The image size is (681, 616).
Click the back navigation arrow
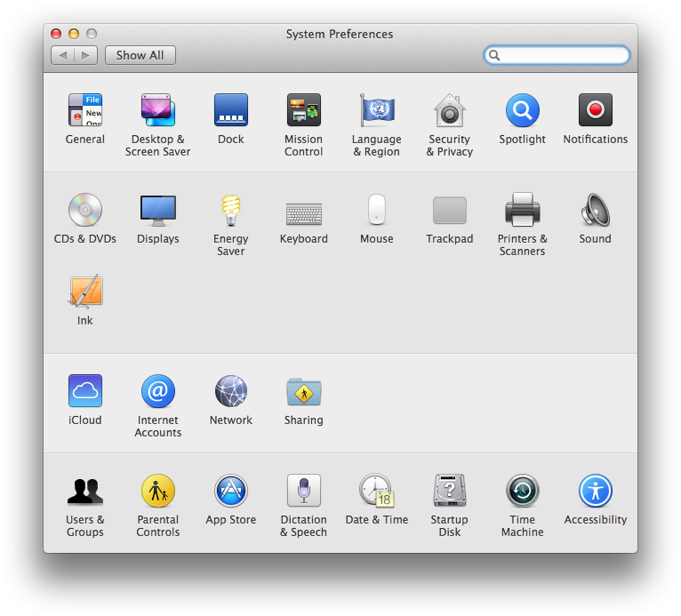63,55
